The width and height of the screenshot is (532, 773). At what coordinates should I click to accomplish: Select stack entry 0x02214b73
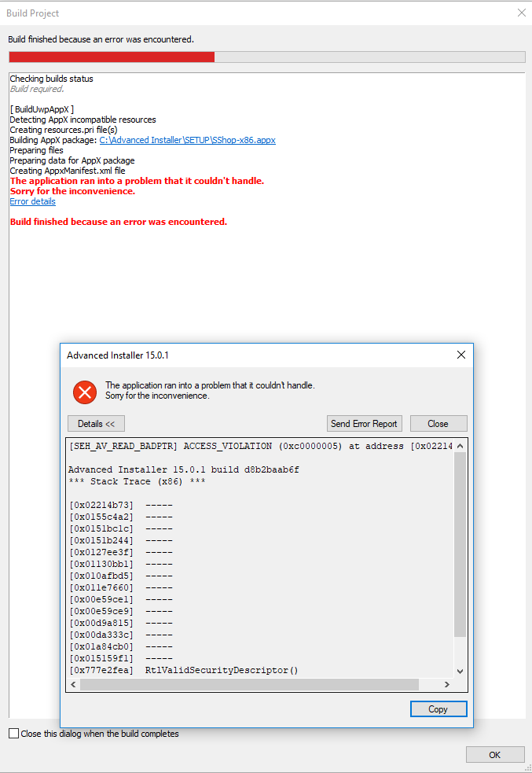(x=121, y=506)
